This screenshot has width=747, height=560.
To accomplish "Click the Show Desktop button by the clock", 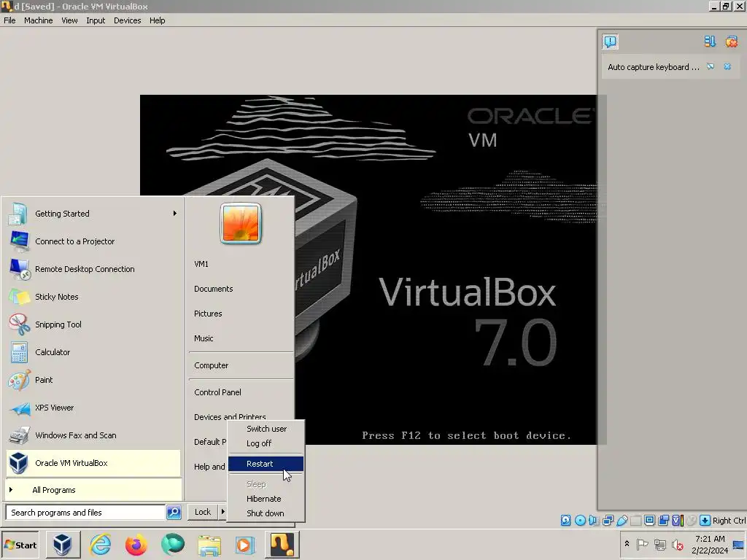I will 739,544.
